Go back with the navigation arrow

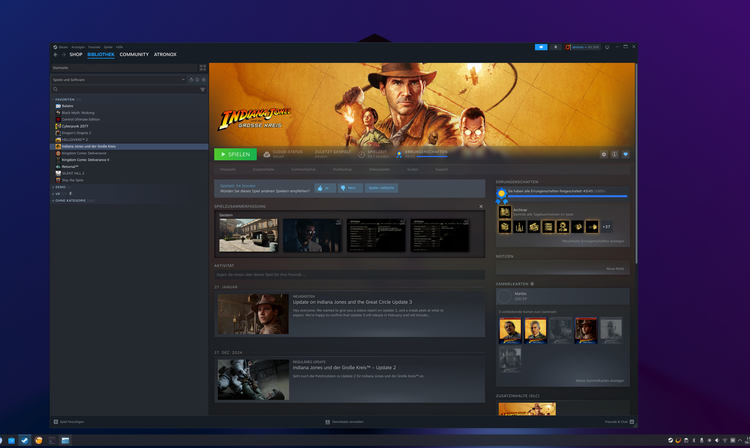tap(56, 55)
